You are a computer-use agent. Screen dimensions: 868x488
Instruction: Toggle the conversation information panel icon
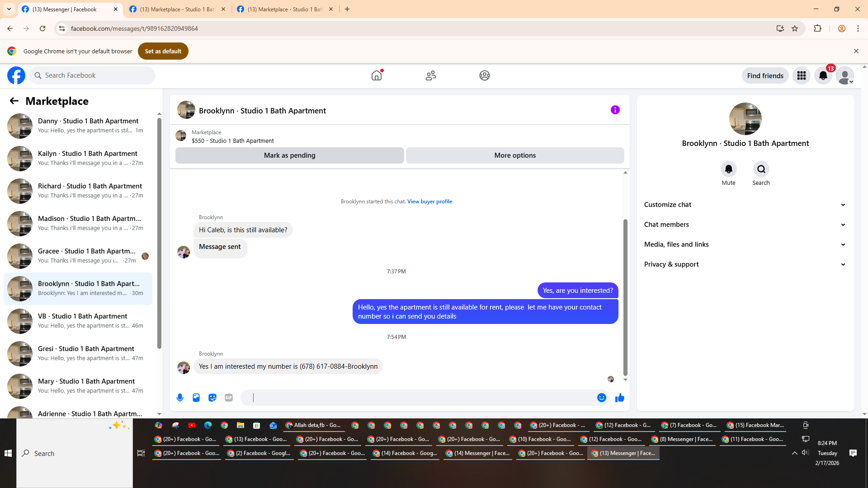point(615,110)
